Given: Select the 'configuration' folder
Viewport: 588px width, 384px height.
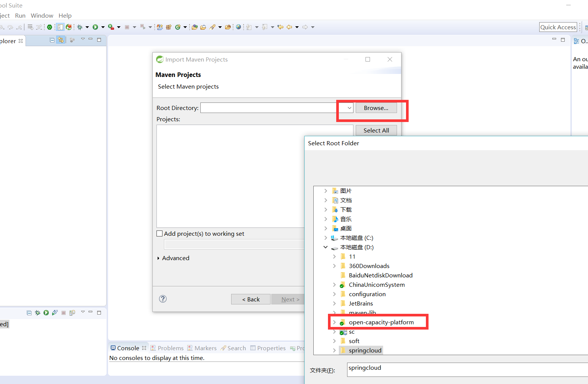Looking at the screenshot, I should pos(367,294).
